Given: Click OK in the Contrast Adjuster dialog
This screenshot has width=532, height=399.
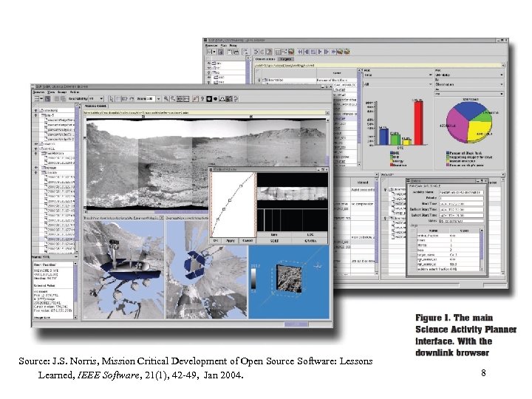Looking at the screenshot, I should point(216,241).
